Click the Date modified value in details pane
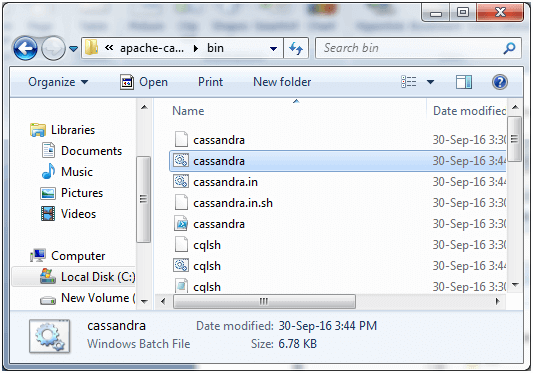 click(328, 326)
